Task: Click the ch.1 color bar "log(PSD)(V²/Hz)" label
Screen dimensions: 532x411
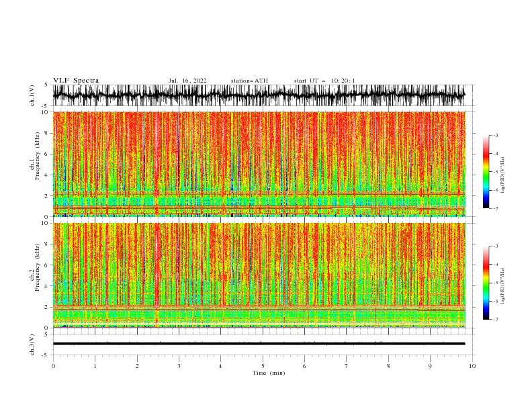Action: (x=502, y=175)
